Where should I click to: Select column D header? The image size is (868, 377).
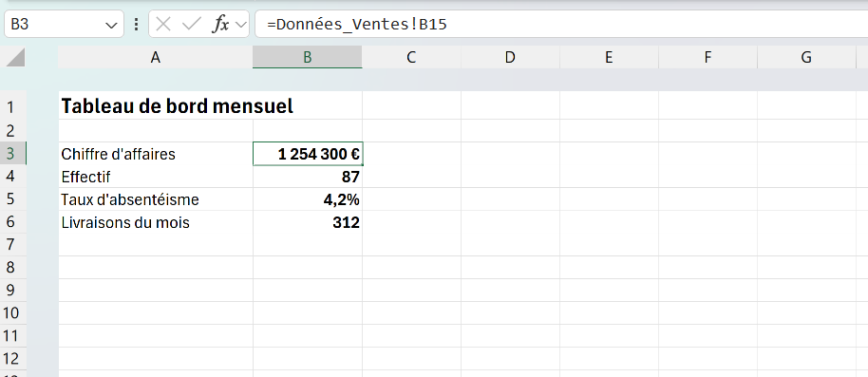510,57
